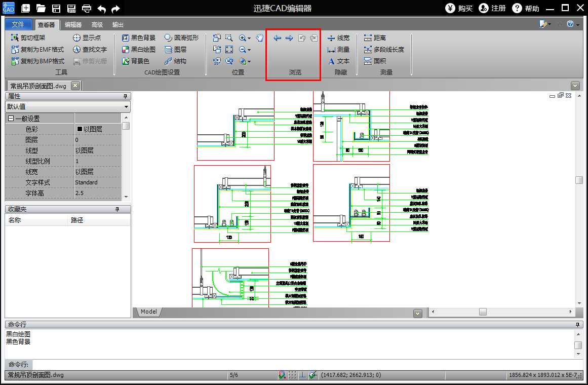This screenshot has width=588, height=385.
Task: Click the next view right arrow
Action: [289, 38]
